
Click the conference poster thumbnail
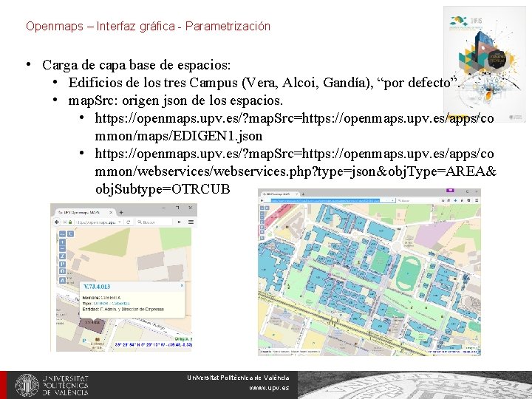click(485, 64)
